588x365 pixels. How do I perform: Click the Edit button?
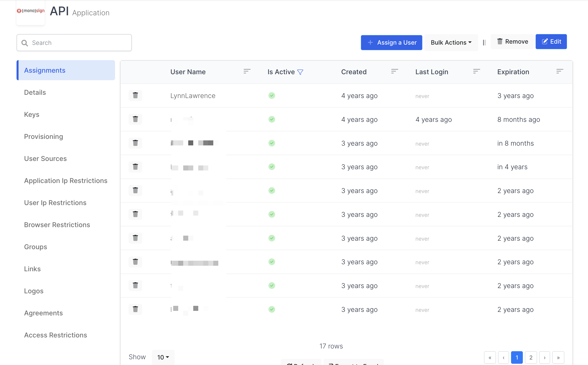[551, 42]
